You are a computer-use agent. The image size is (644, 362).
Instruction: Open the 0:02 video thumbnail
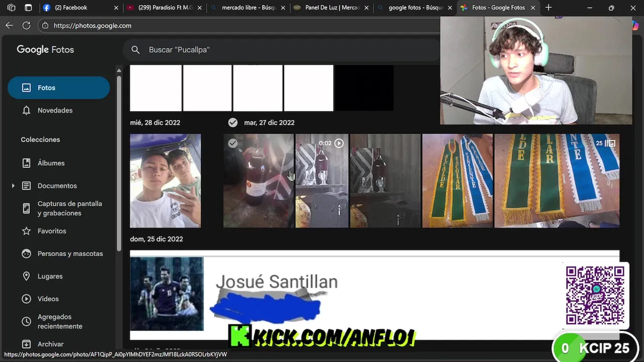(321, 181)
